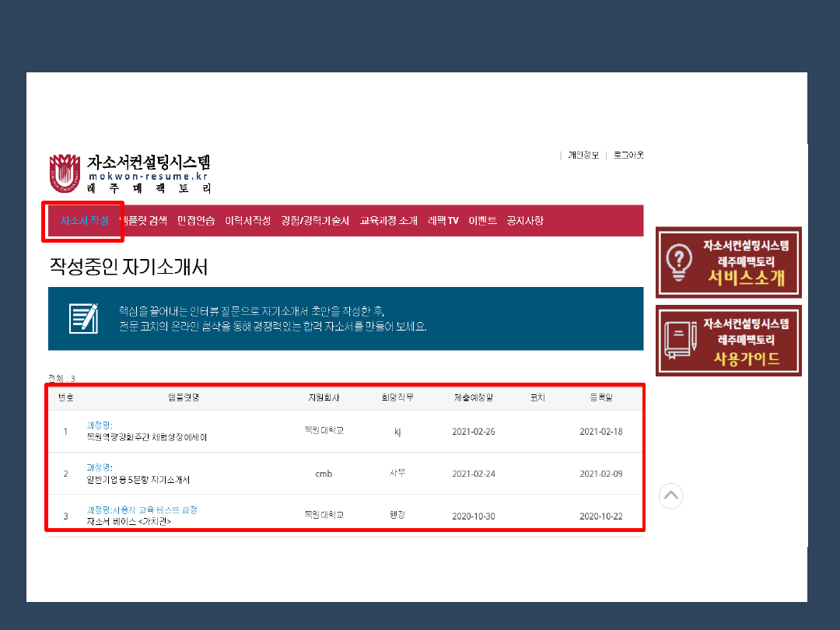Screen dimensions: 840x630
Task: Open 목원역량강화주간 체험성장에세이 entry
Action: [147, 437]
